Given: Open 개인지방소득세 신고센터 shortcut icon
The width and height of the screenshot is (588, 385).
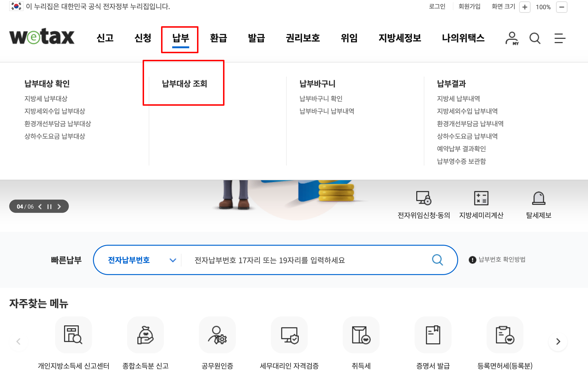Looking at the screenshot, I should pyautogui.click(x=73, y=335).
